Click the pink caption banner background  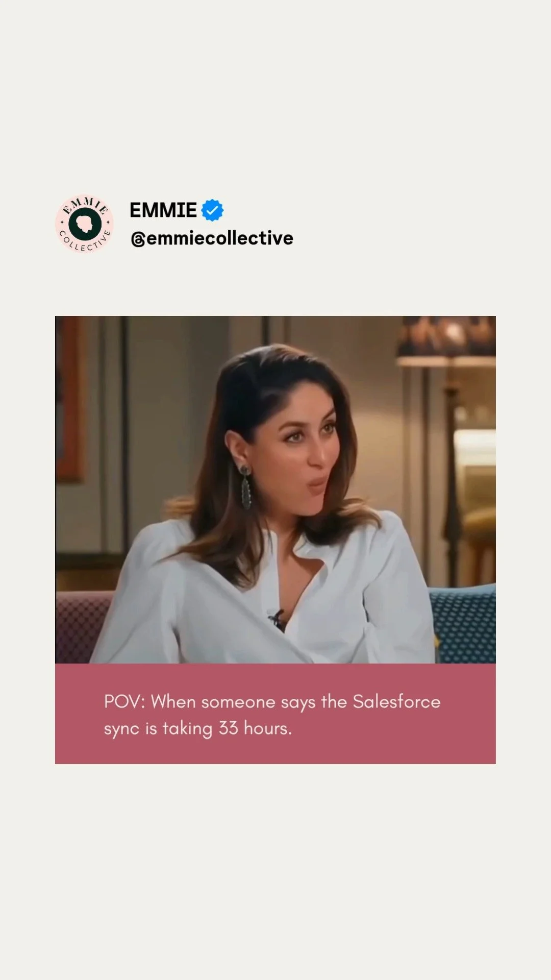[x=275, y=714]
